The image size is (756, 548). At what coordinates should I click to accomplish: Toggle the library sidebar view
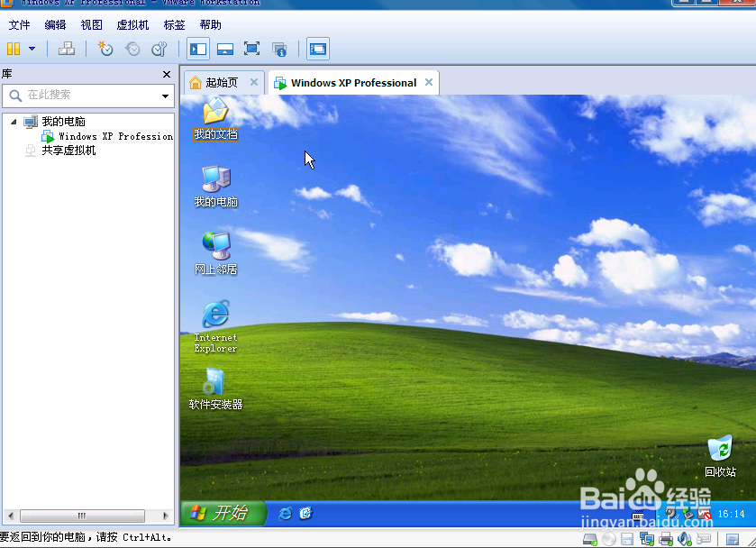click(197, 49)
